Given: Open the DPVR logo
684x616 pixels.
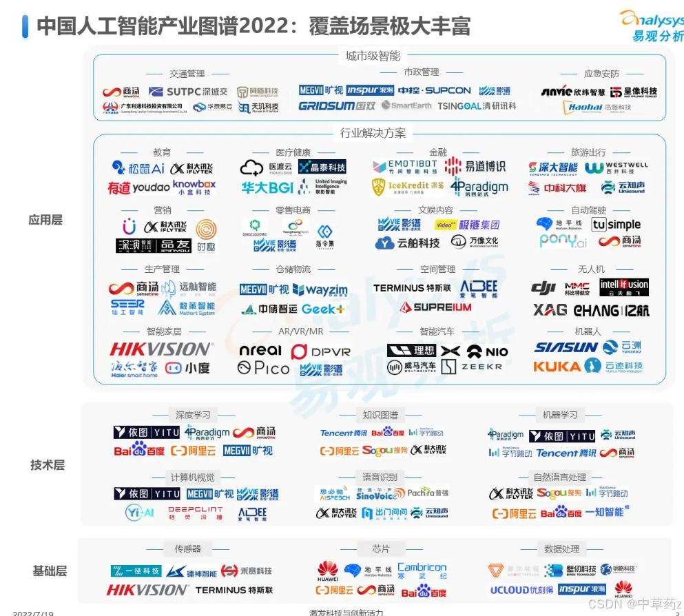Looking at the screenshot, I should (320, 351).
